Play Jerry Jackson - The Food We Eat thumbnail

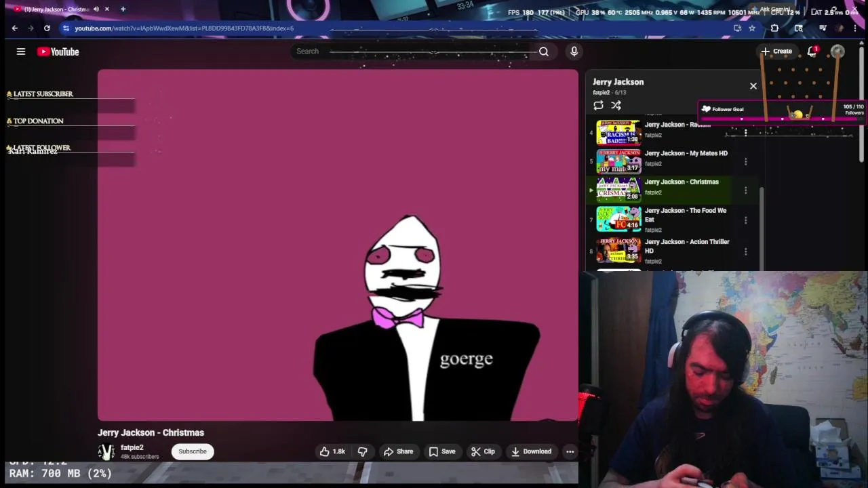618,218
